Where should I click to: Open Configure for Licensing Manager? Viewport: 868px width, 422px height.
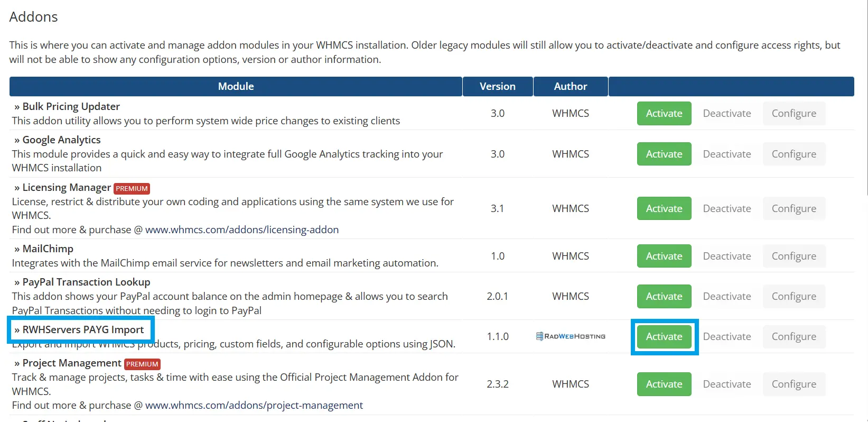794,208
